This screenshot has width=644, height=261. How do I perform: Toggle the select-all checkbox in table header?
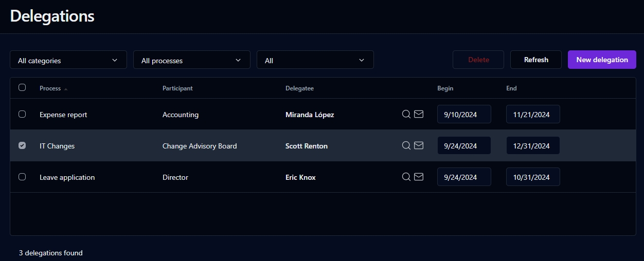pos(22,87)
